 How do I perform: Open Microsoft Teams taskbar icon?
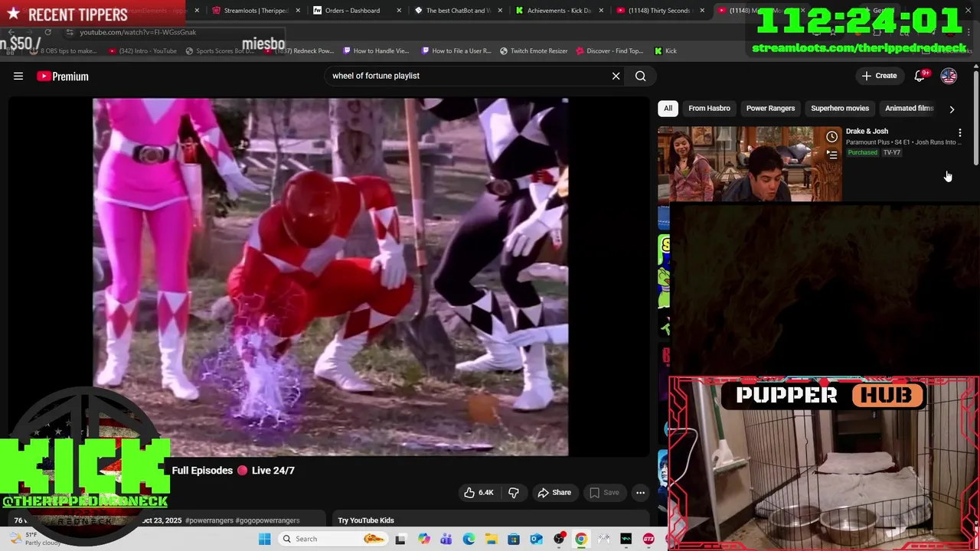click(446, 539)
